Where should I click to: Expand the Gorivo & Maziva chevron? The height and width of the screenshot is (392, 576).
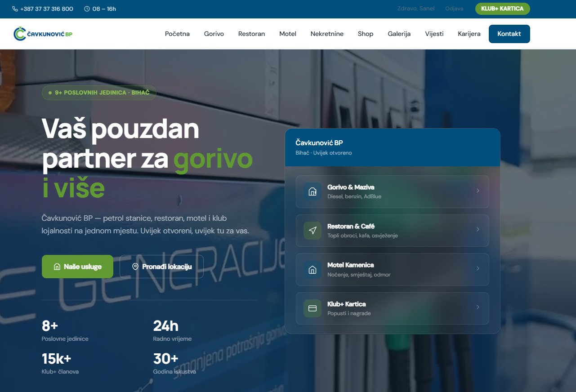(478, 191)
